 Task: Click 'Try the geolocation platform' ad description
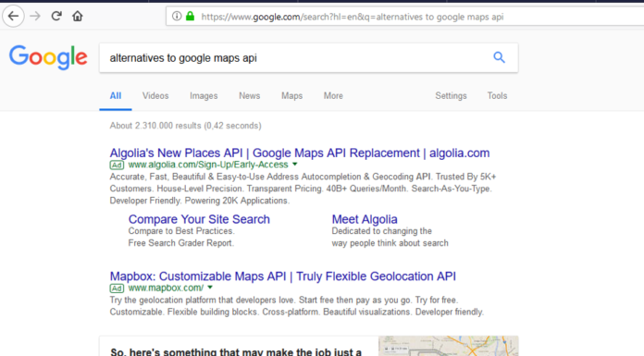296,306
